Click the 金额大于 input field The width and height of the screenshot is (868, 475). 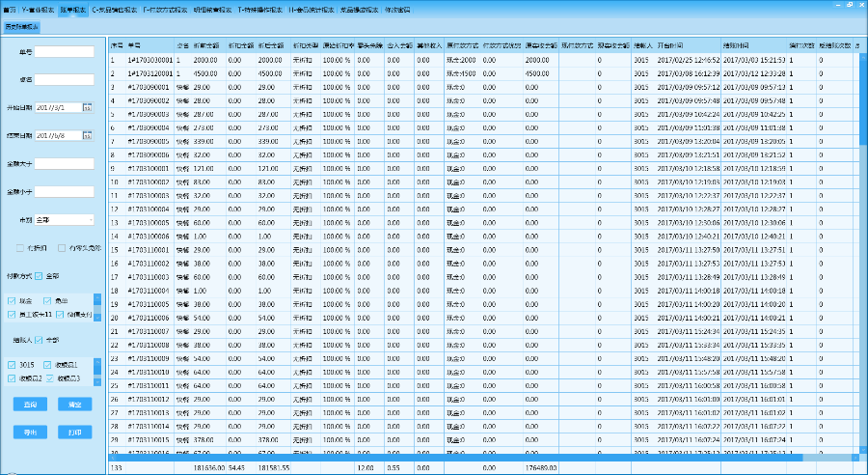tap(64, 164)
